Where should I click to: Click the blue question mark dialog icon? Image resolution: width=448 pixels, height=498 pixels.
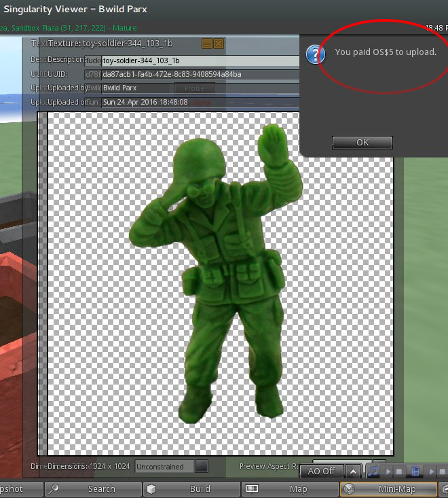[x=315, y=54]
